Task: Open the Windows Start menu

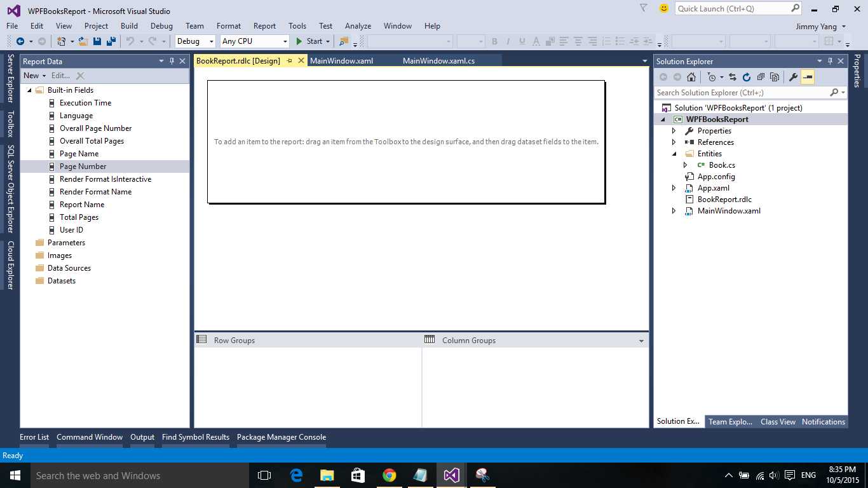Action: (15, 475)
